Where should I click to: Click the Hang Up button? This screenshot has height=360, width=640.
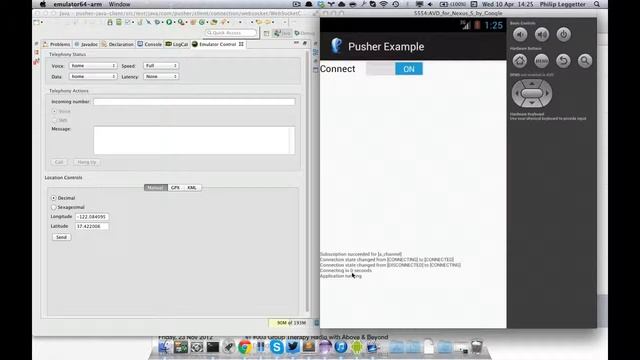coord(87,162)
